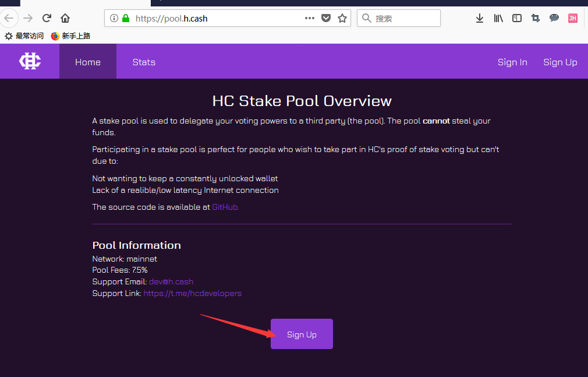
Task: Click 'Not wanting to keep a constantly unlocked wallet'
Action: (185, 178)
